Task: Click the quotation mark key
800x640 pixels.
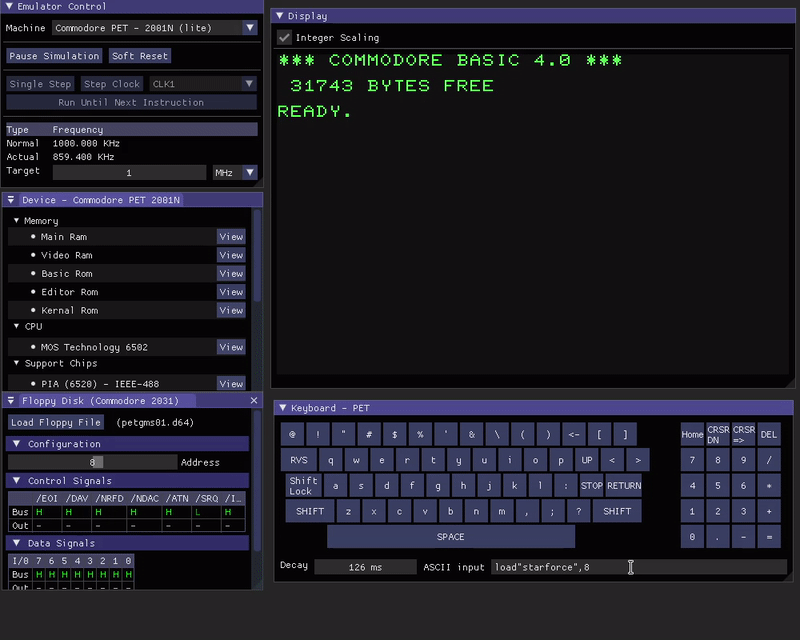Action: click(343, 434)
